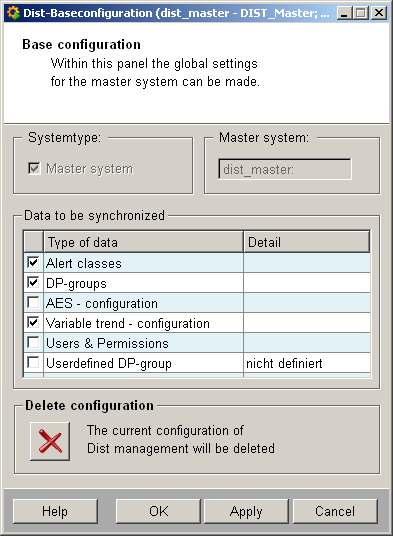The image size is (393, 536).
Task: Click the Type of data column header
Action: (x=143, y=242)
